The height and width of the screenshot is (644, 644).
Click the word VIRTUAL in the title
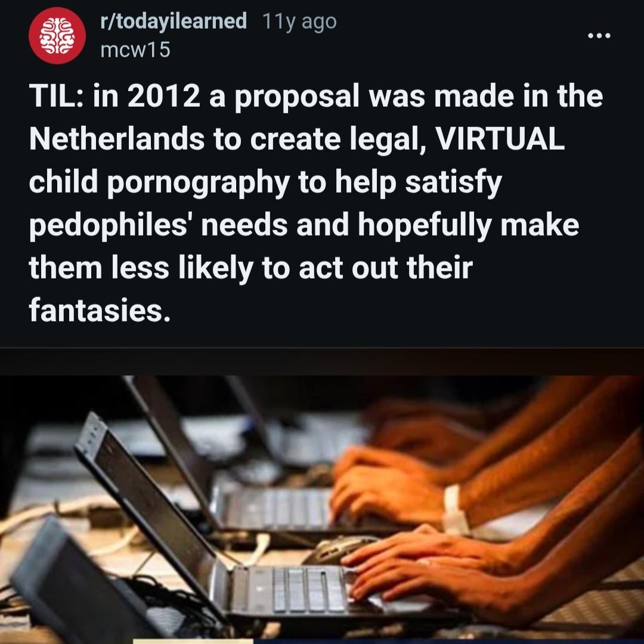(x=500, y=138)
